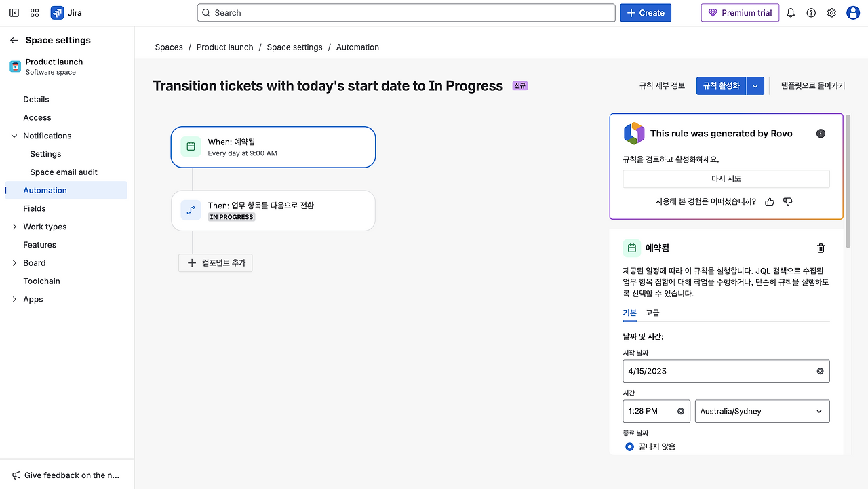Image resolution: width=868 pixels, height=489 pixels.
Task: Open the help question mark icon
Action: point(811,13)
